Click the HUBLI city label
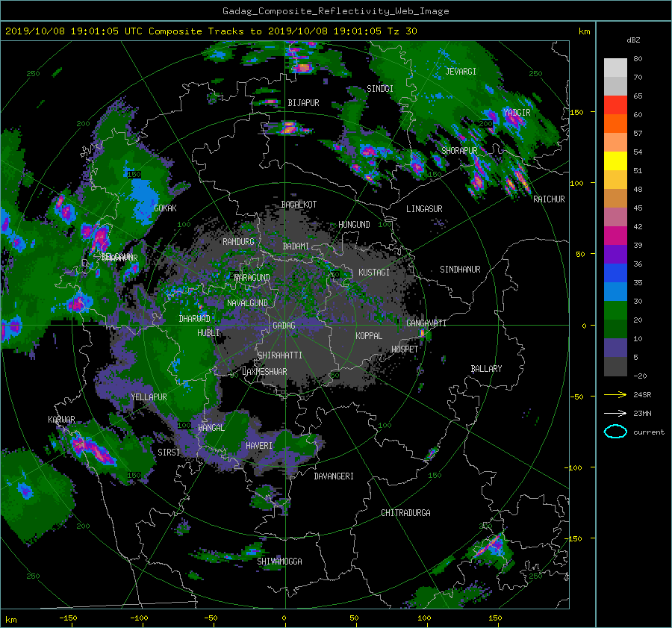 [208, 333]
